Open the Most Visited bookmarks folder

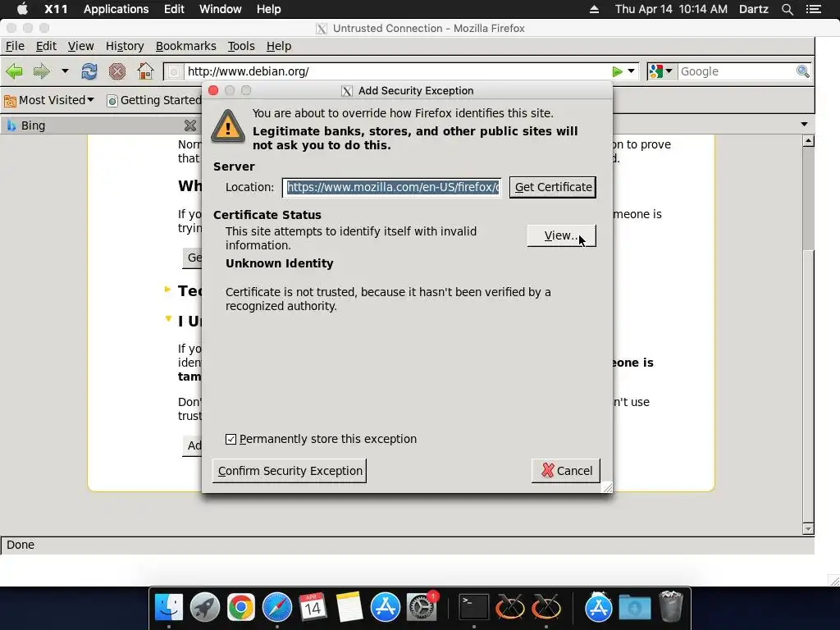pos(48,100)
